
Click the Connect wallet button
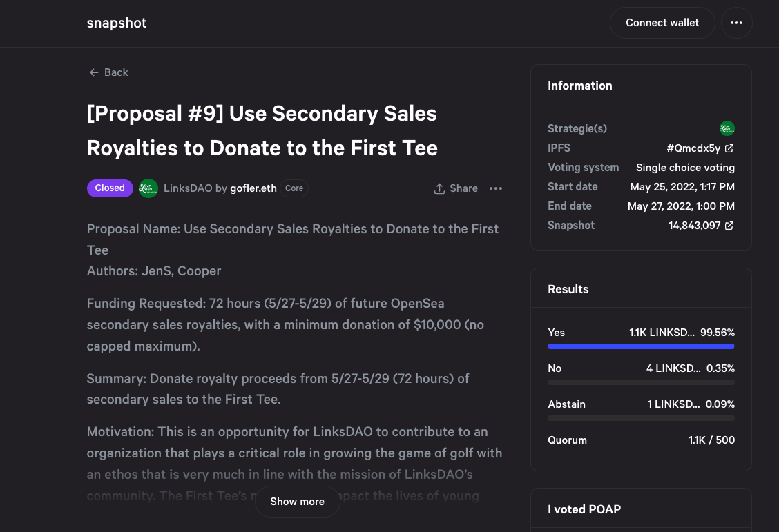(662, 23)
